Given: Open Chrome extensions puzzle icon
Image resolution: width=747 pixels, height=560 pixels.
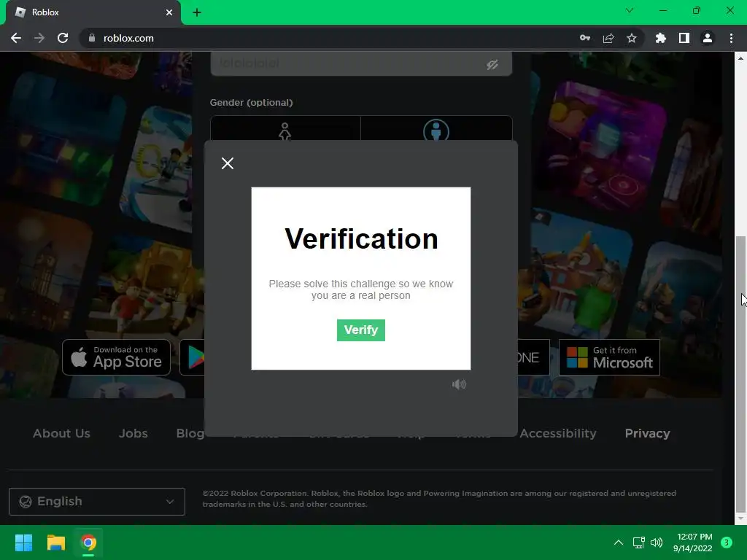Looking at the screenshot, I should coord(661,38).
